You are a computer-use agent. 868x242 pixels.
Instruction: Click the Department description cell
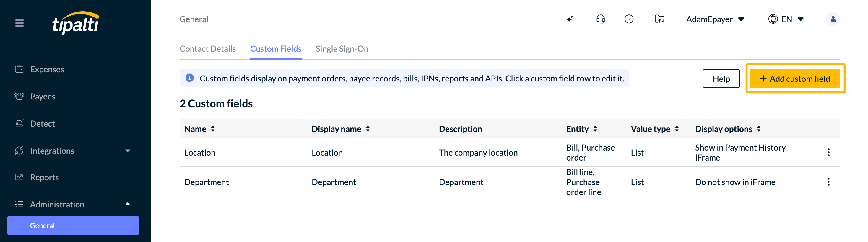pyautogui.click(x=461, y=182)
